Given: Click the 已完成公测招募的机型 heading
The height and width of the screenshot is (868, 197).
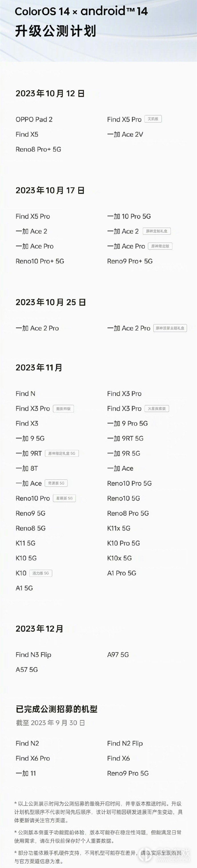Looking at the screenshot, I should tap(57, 709).
